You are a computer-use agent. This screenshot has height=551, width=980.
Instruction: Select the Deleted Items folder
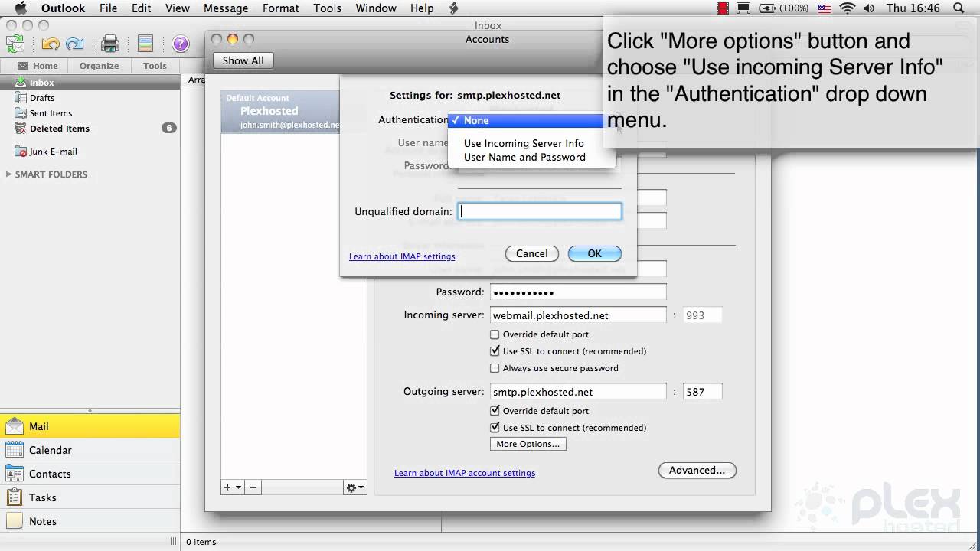(90, 129)
